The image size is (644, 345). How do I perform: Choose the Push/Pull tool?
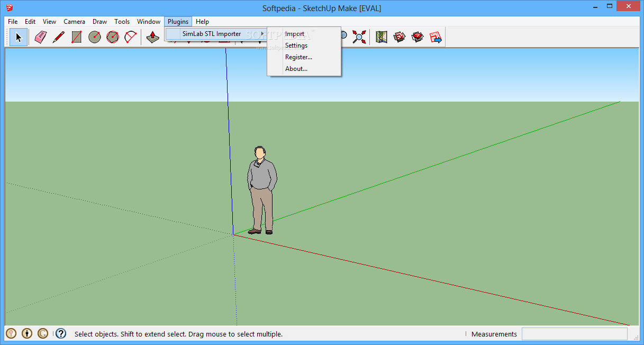pos(153,37)
